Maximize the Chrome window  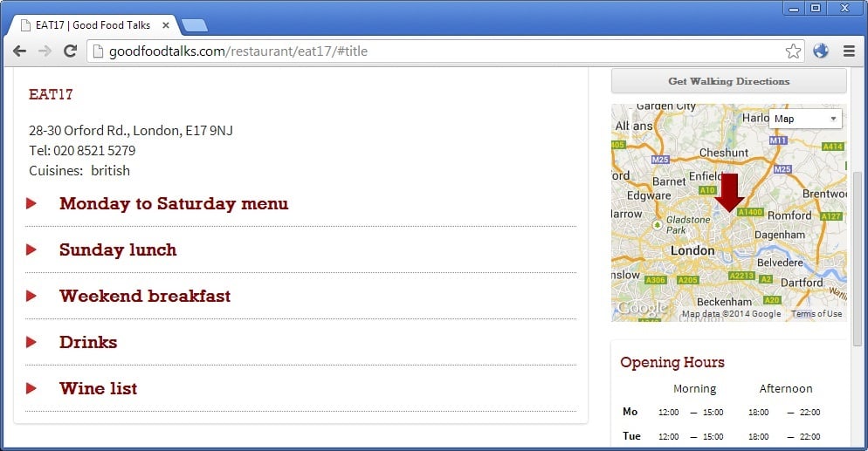point(816,9)
